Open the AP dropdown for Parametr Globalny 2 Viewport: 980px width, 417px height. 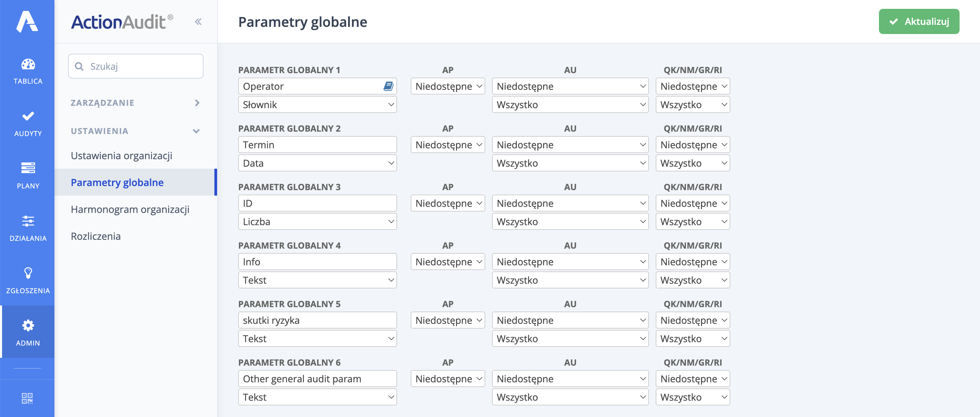tap(447, 145)
